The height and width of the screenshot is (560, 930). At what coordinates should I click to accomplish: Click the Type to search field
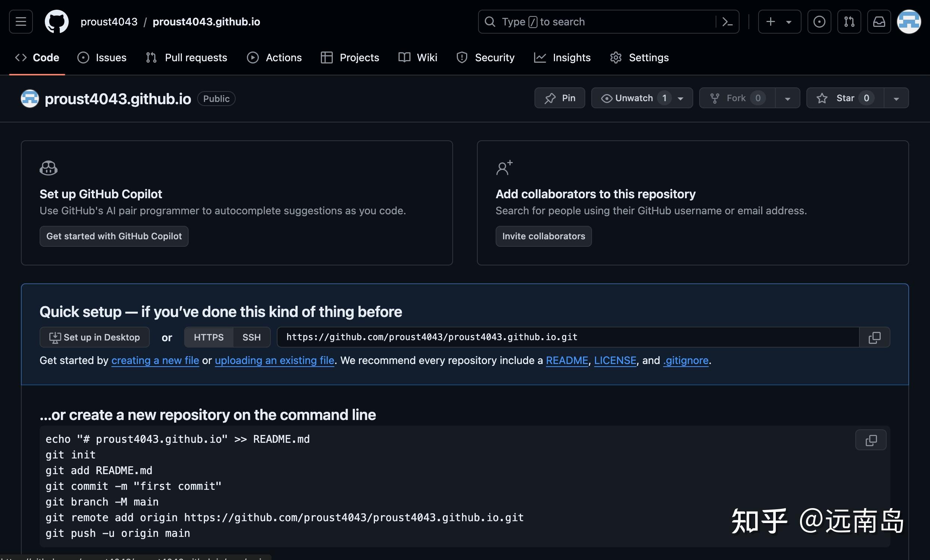tap(566, 22)
